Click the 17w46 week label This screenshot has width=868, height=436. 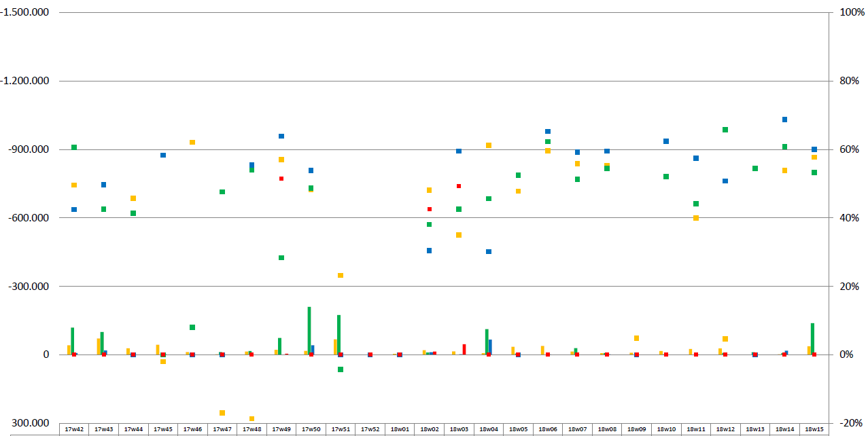point(192,429)
